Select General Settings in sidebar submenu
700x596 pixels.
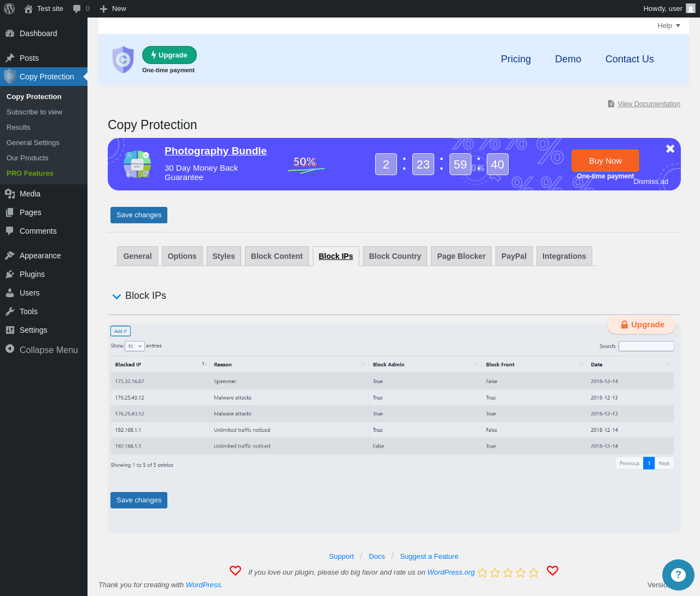coord(33,142)
